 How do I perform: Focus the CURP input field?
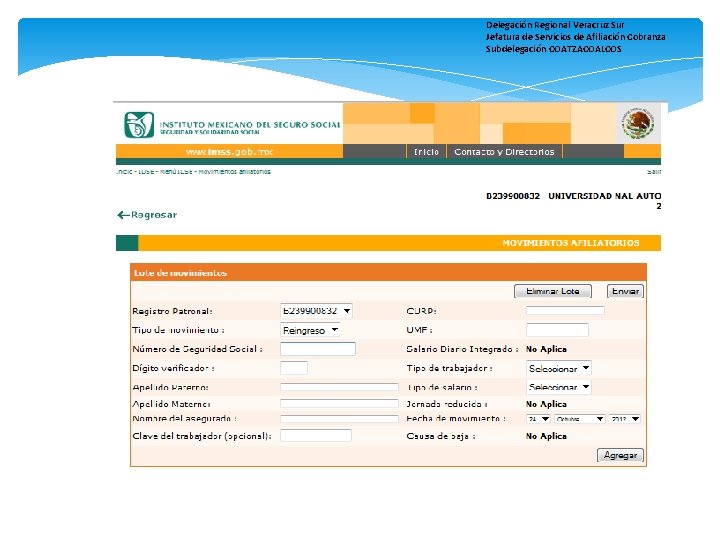click(x=565, y=311)
